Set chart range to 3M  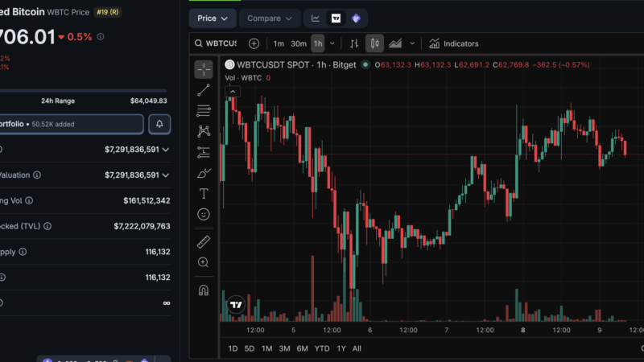click(x=284, y=348)
